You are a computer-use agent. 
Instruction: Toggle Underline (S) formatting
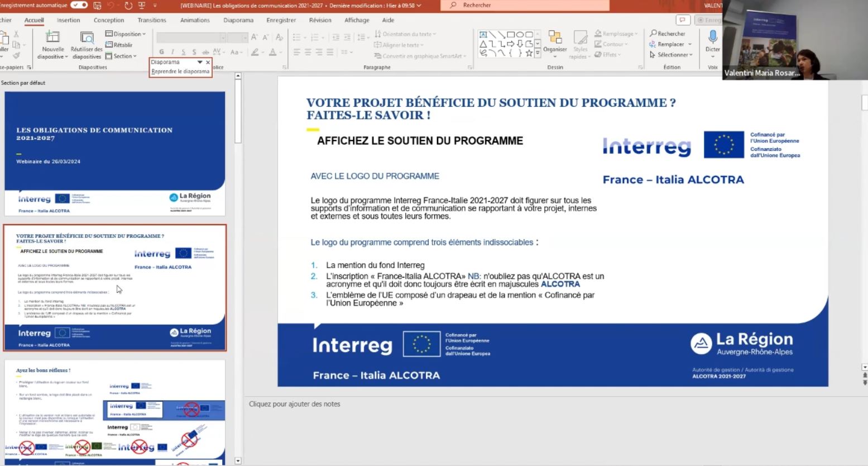183,52
